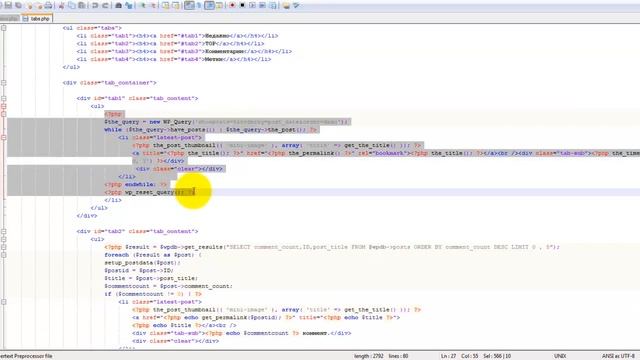Viewport: 640px width, 360px height.
Task: Toggle synchronized vertical scrolling
Action: (x=166, y=5)
